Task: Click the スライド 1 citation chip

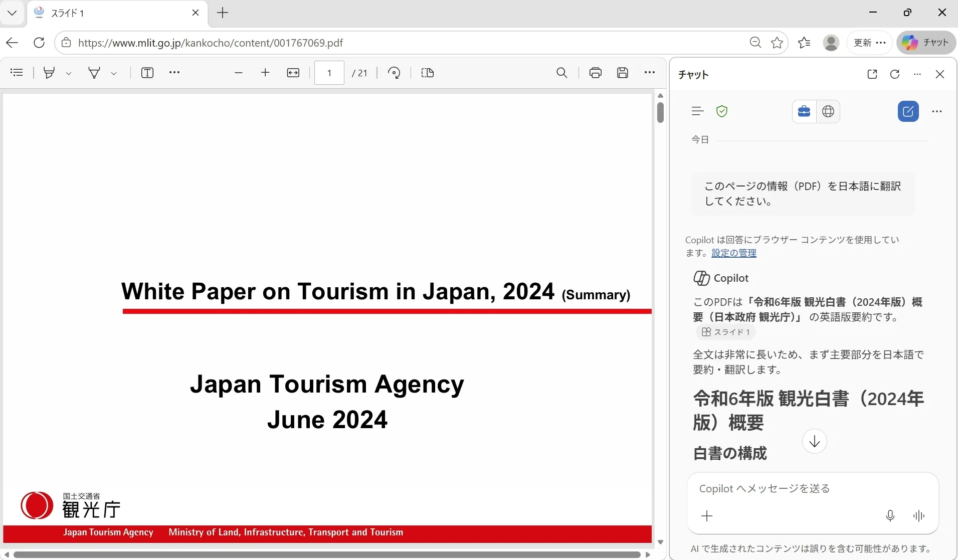Action: (x=726, y=332)
